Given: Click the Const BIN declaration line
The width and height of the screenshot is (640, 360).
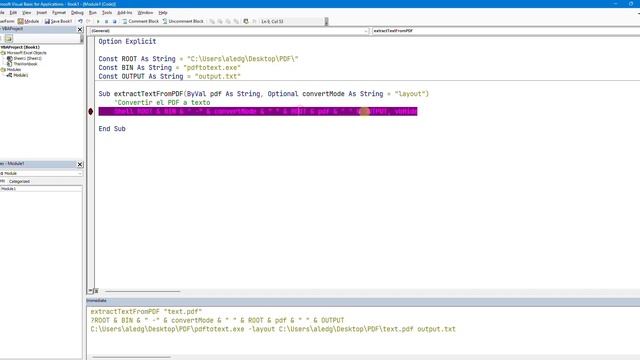Looking at the screenshot, I should pos(169,68).
